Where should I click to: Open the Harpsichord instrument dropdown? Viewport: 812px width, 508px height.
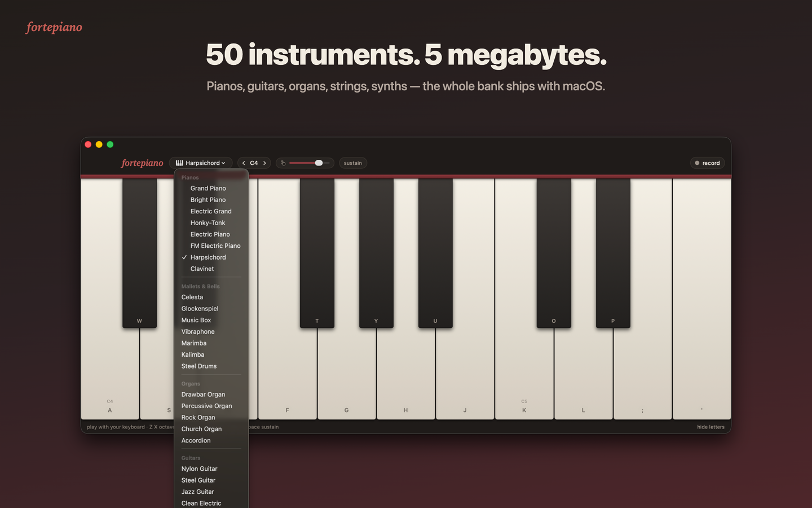[x=201, y=163]
